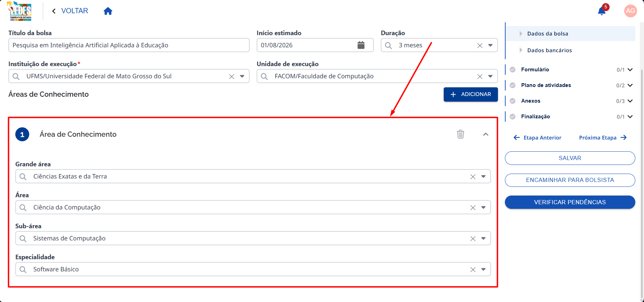Go to the home page icon
The image size is (644, 302).
point(108,11)
